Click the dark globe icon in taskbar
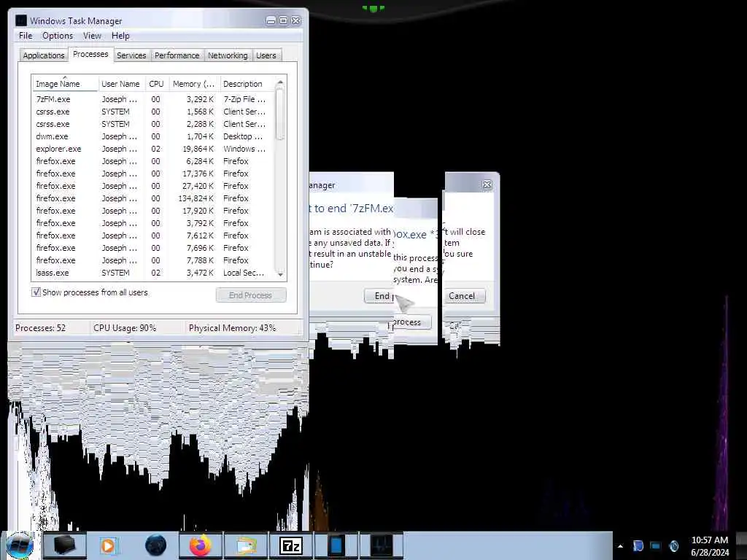Screen dimensions: 747x560 click(155, 545)
